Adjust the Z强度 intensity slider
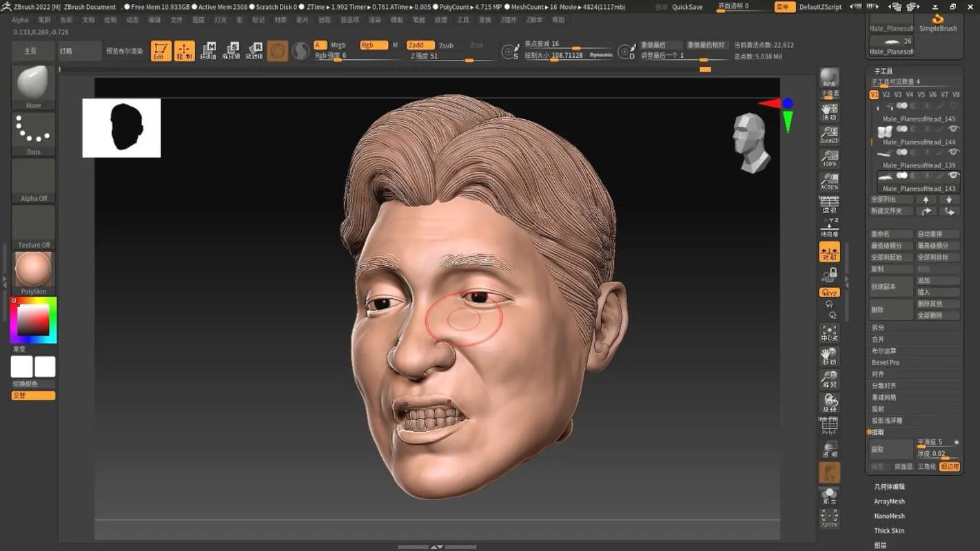The image size is (980, 551). [441, 56]
